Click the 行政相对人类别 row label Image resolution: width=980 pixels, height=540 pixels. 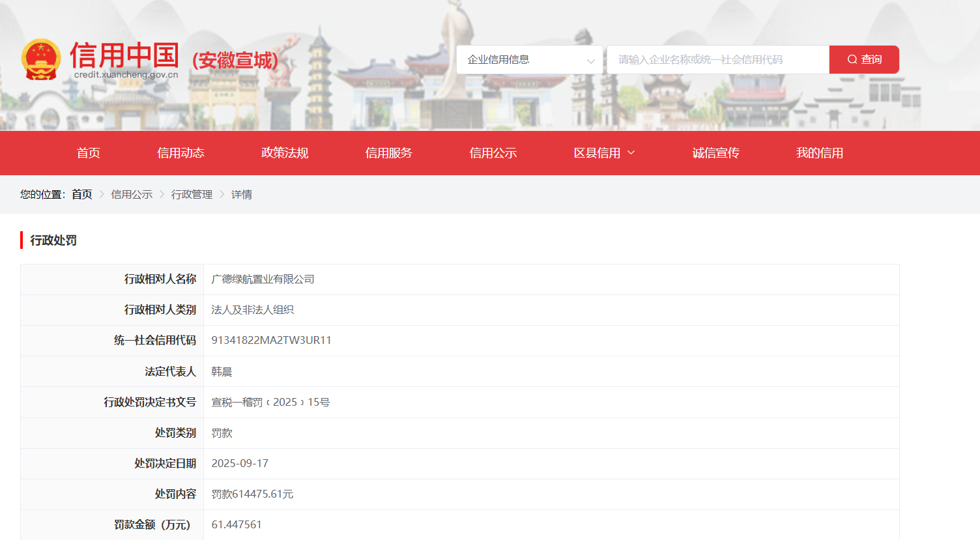pyautogui.click(x=160, y=310)
